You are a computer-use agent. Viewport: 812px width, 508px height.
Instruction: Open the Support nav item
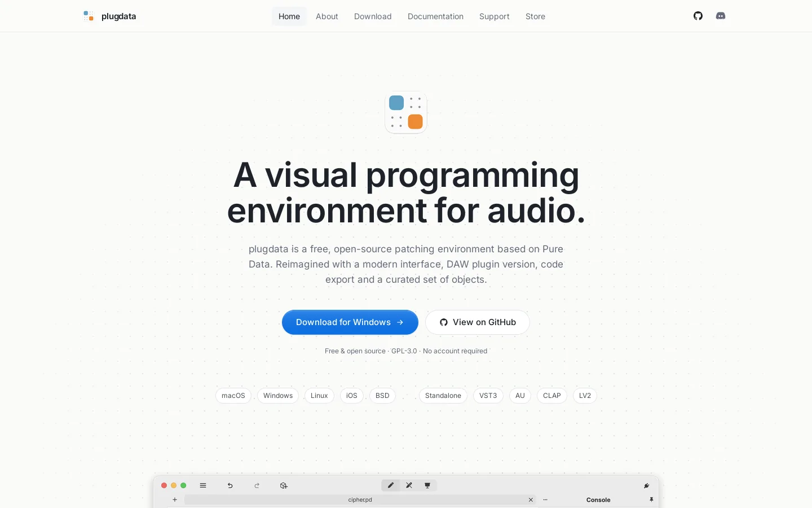tap(495, 16)
